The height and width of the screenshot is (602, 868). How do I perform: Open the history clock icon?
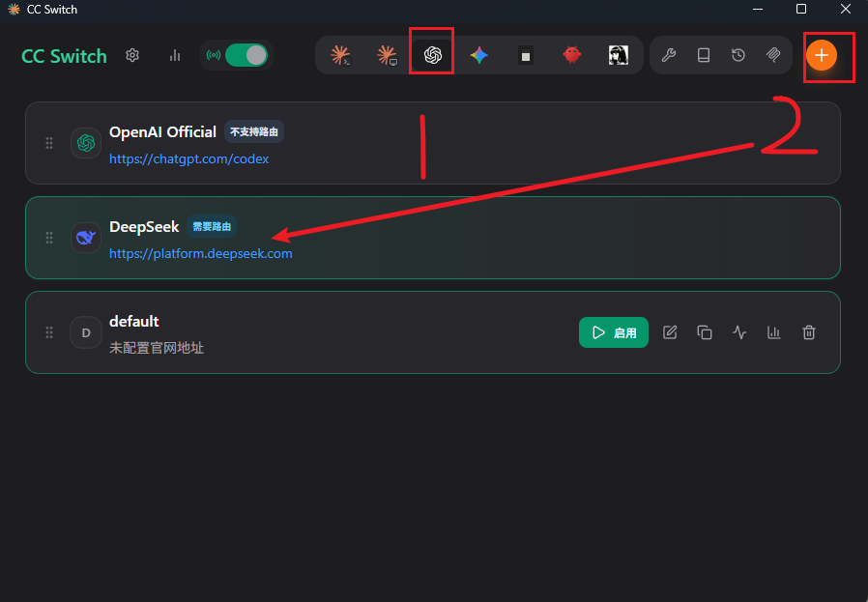coord(738,55)
